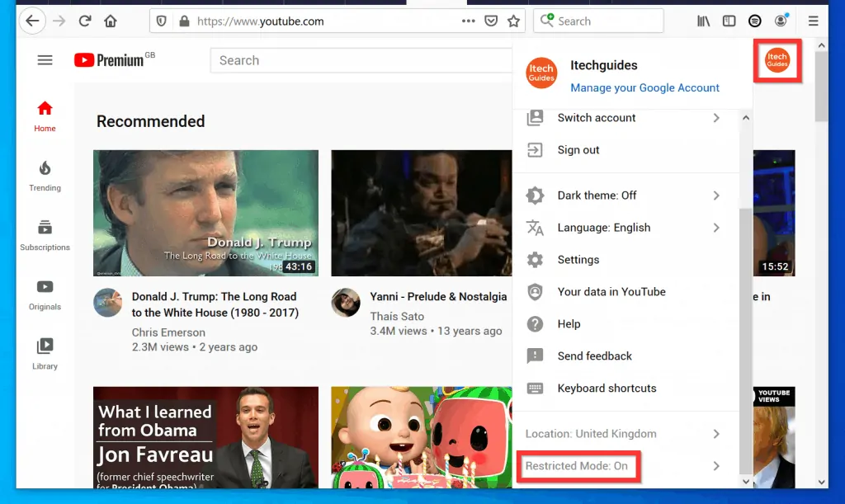Click the Thais Sato channel avatar

(346, 302)
